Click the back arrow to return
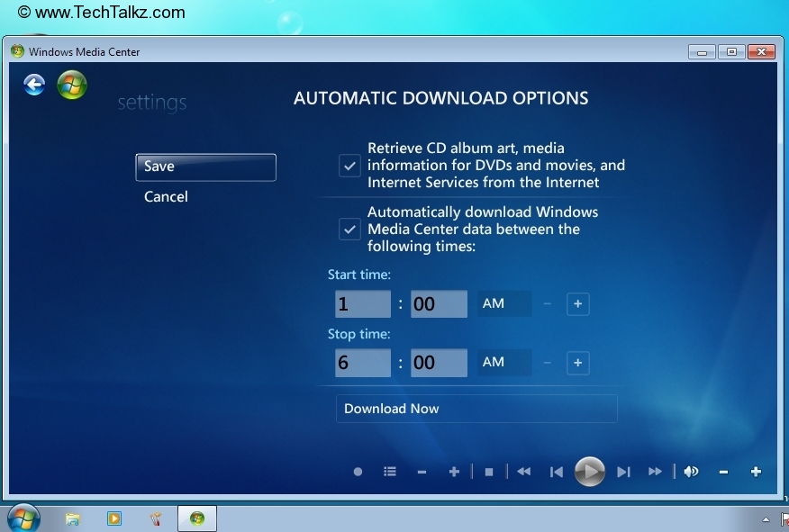Image resolution: width=789 pixels, height=532 pixels. click(x=33, y=84)
